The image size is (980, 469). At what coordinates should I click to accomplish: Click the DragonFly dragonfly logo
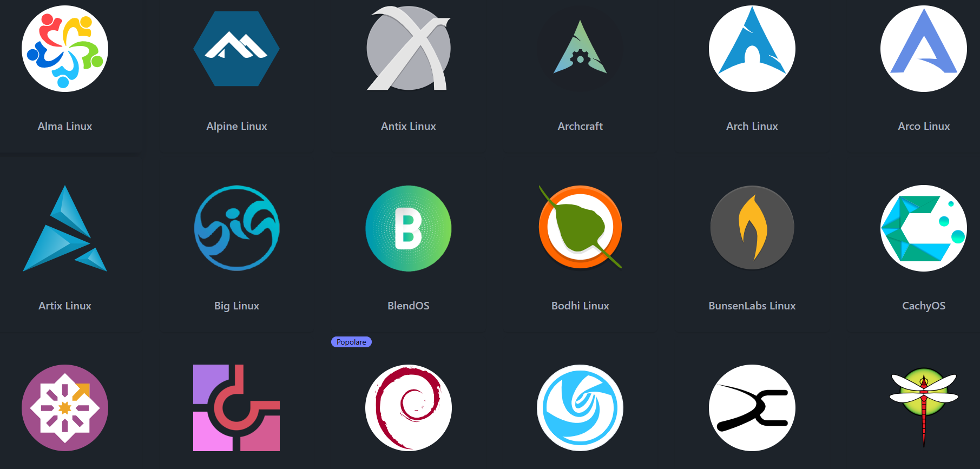pyautogui.click(x=924, y=407)
